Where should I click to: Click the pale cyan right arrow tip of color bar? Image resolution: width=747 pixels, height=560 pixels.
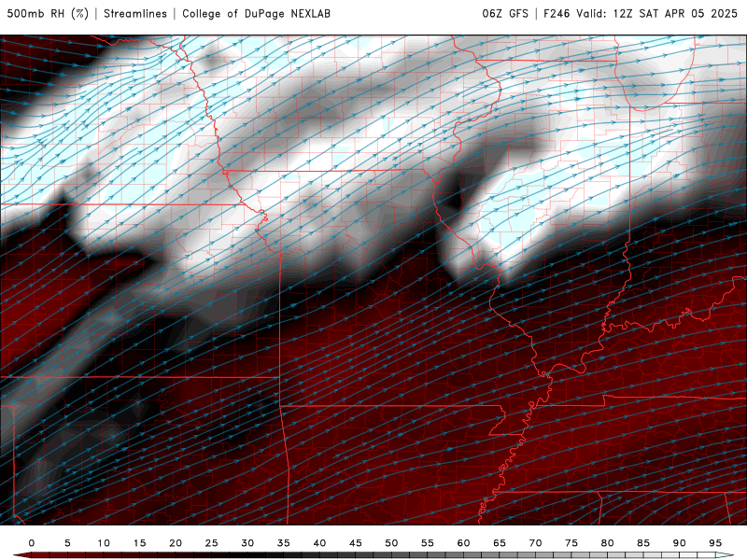click(726, 555)
